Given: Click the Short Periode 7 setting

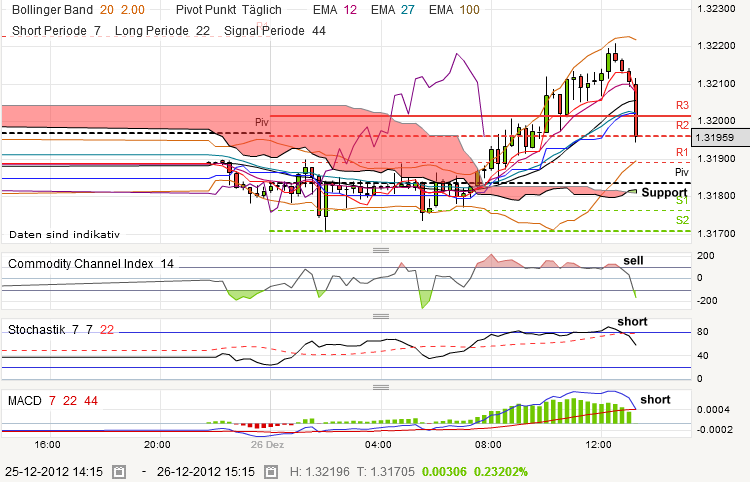Looking at the screenshot, I should tap(56, 31).
